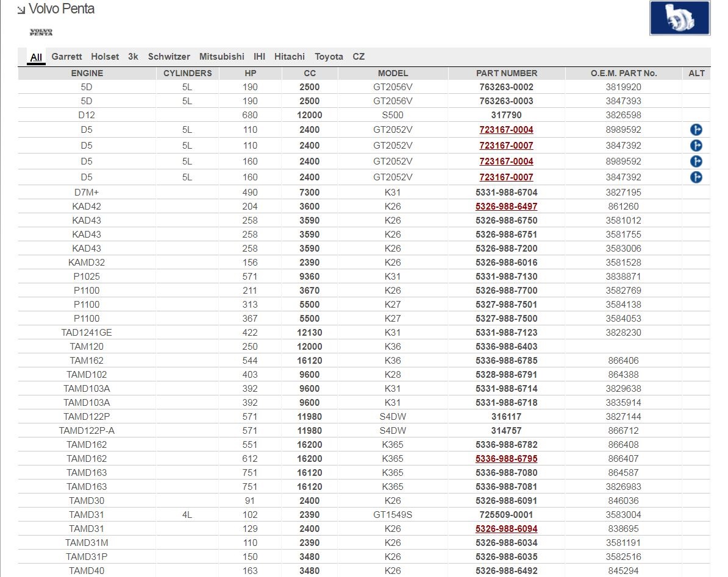The height and width of the screenshot is (577, 728).
Task: Select the All manufacturer tab
Action: pos(36,57)
